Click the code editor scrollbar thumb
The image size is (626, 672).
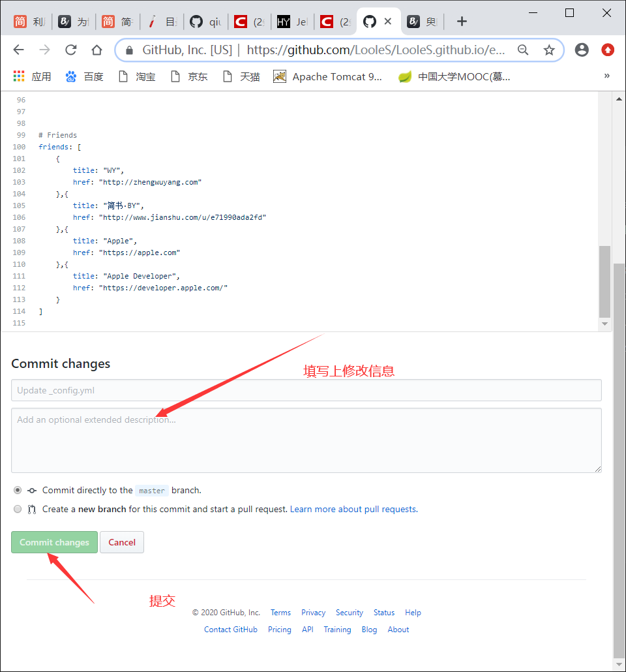604,281
